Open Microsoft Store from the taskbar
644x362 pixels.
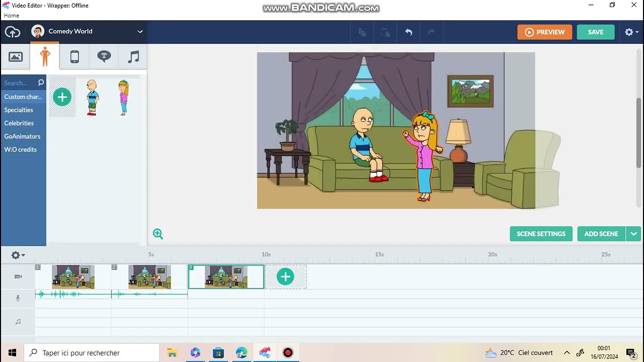218,352
